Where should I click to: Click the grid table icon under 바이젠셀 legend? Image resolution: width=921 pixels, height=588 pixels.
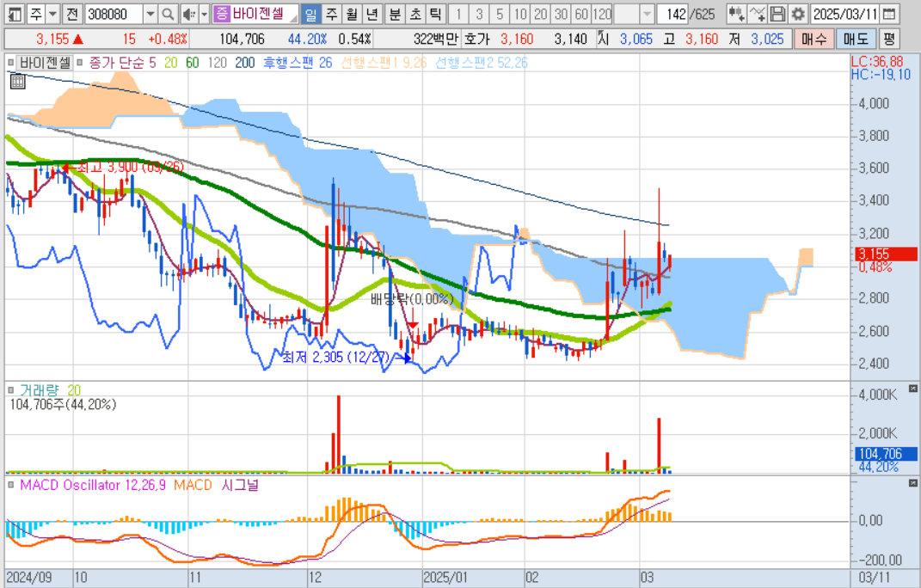(x=17, y=82)
